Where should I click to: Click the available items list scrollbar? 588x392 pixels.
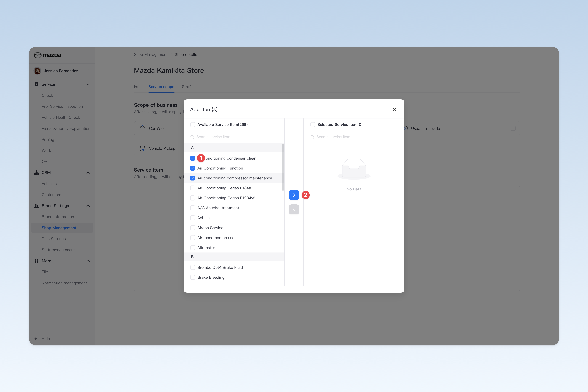[283, 167]
